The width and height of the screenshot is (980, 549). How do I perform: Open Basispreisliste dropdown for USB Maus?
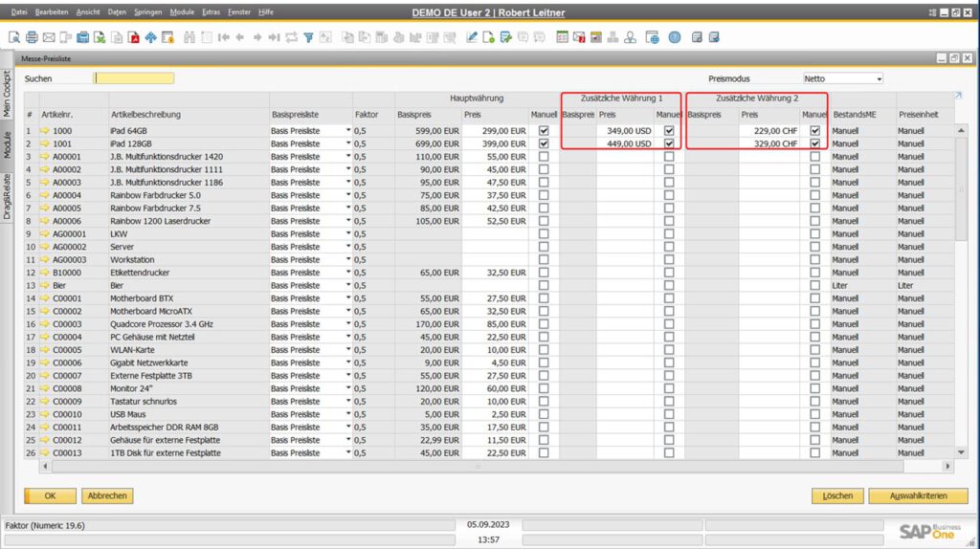click(x=348, y=413)
